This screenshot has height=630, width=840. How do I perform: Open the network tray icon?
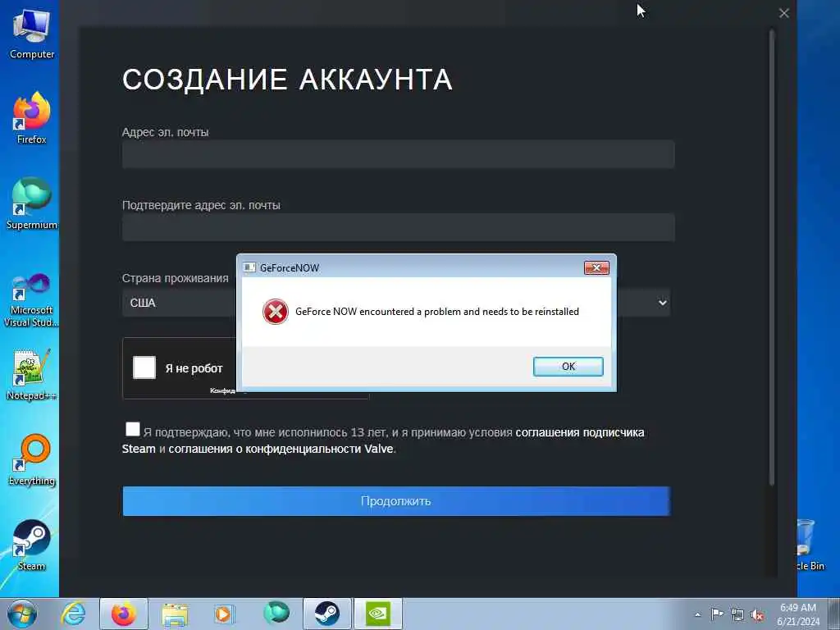click(737, 614)
